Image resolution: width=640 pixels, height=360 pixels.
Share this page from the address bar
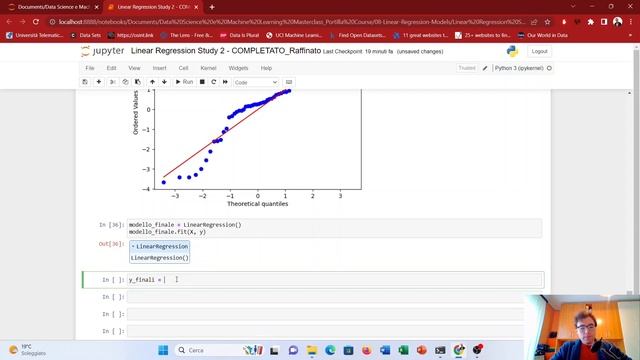(x=534, y=22)
